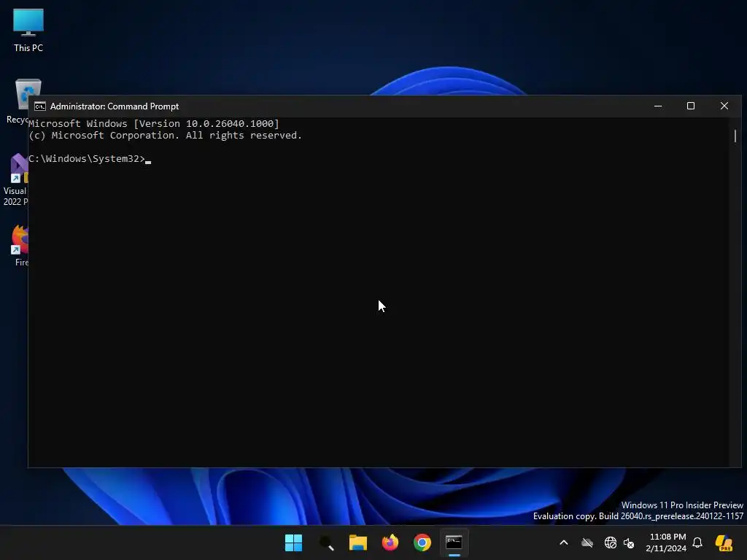Close the Command Prompt window

click(724, 106)
